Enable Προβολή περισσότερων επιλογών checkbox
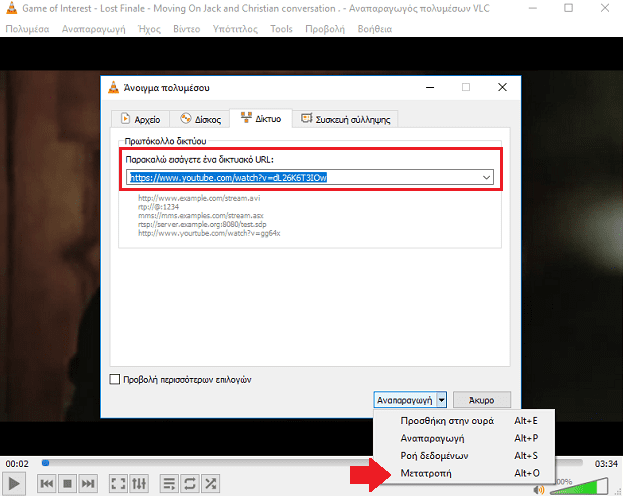Screen dimensions: 623x497 (x=114, y=379)
